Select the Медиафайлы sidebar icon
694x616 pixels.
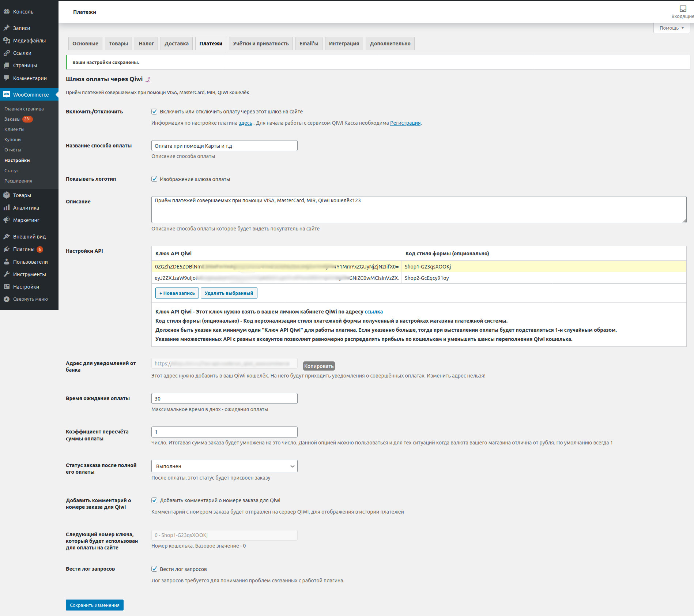pyautogui.click(x=7, y=40)
